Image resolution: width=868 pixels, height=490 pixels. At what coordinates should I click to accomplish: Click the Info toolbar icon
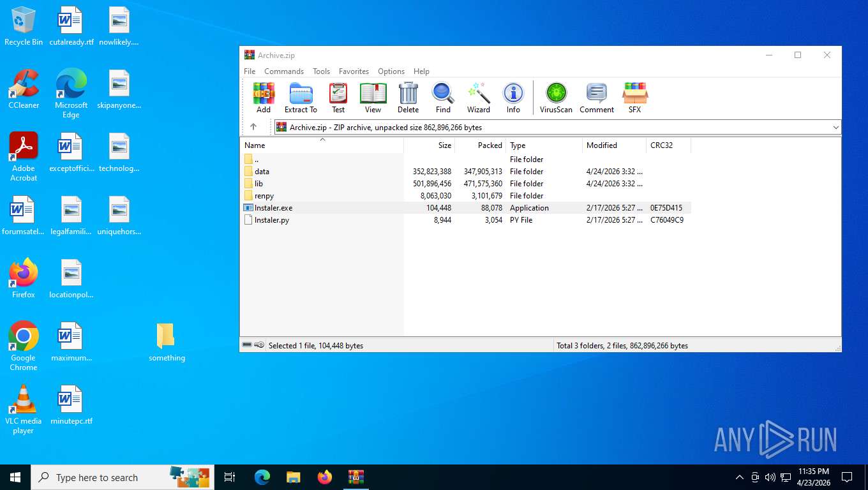(513, 98)
